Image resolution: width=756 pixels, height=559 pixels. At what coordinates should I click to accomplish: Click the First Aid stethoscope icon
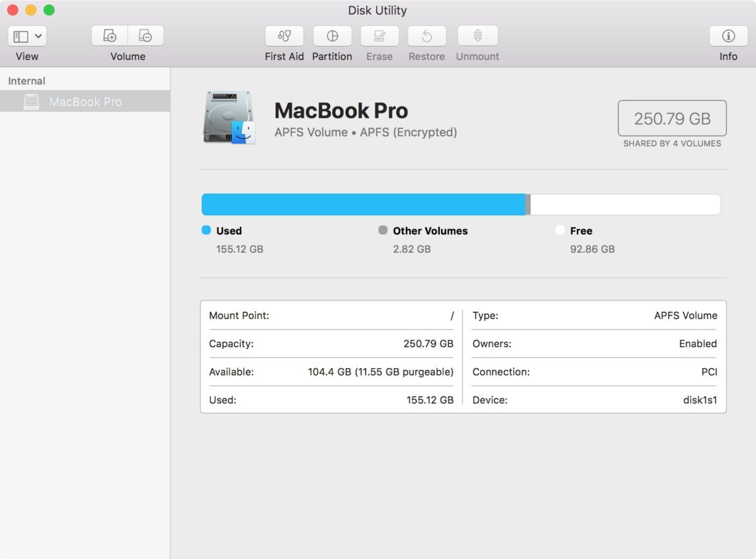(x=284, y=36)
